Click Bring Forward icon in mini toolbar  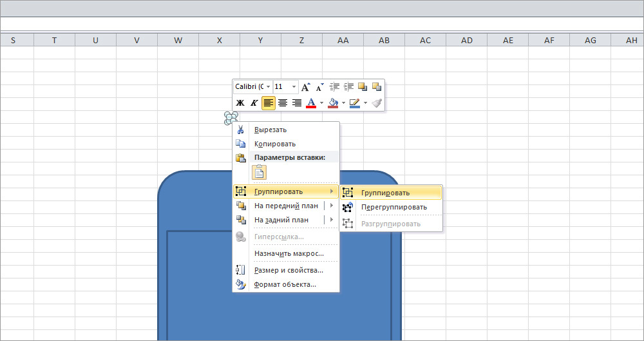[x=363, y=87]
